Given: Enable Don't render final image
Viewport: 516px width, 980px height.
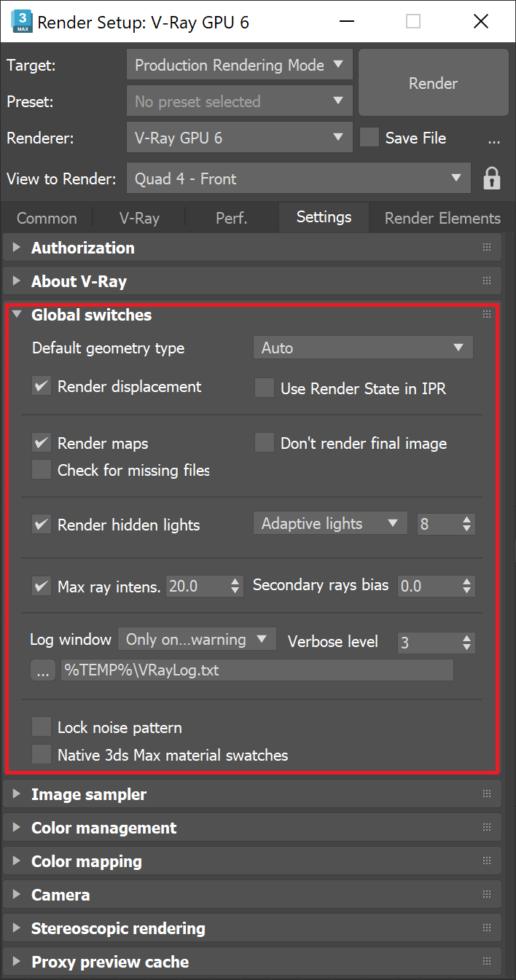Looking at the screenshot, I should click(x=264, y=442).
